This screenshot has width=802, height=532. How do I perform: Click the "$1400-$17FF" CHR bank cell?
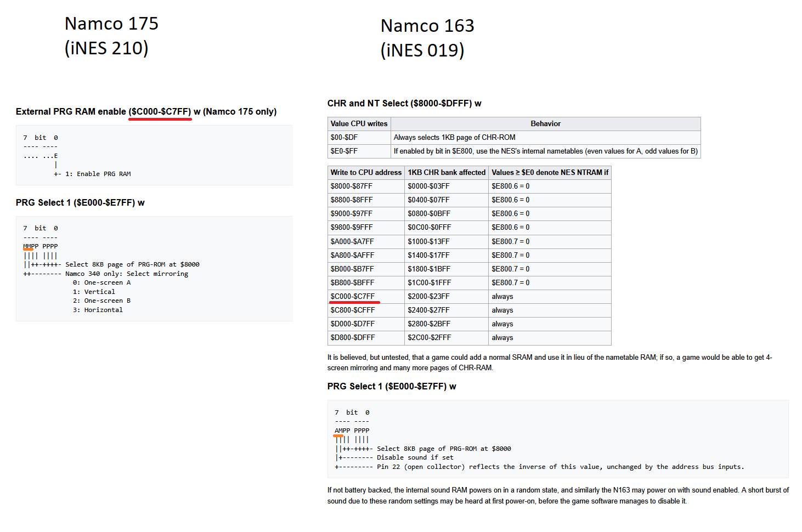pos(447,255)
